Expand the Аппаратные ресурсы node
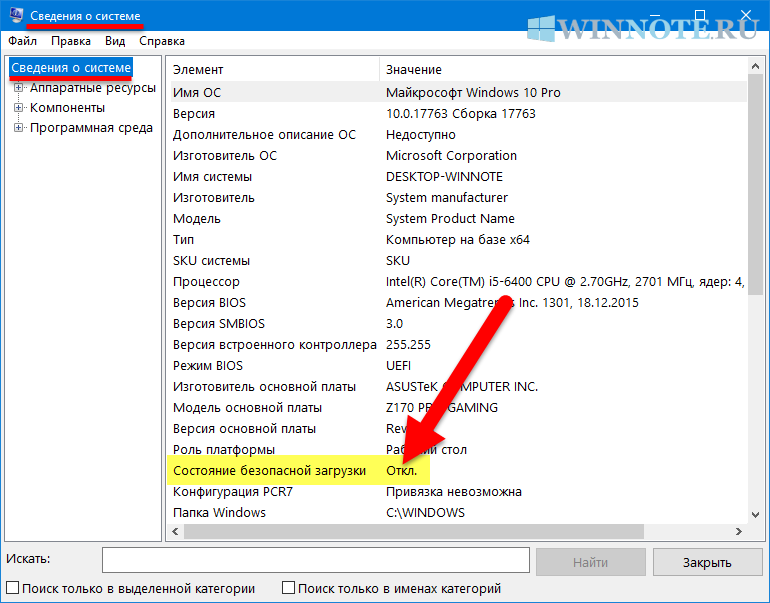Screen dimensions: 770x603 pyautogui.click(x=18, y=88)
